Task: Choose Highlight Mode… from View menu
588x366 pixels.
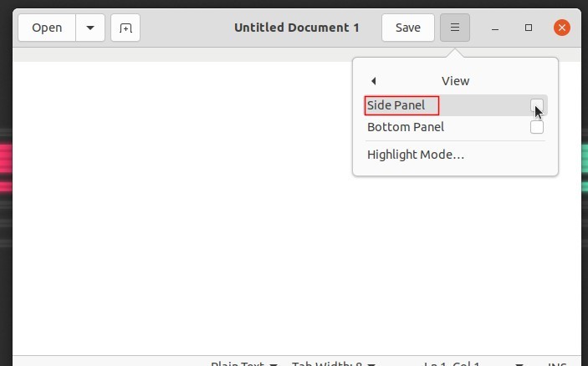Action: coord(416,155)
